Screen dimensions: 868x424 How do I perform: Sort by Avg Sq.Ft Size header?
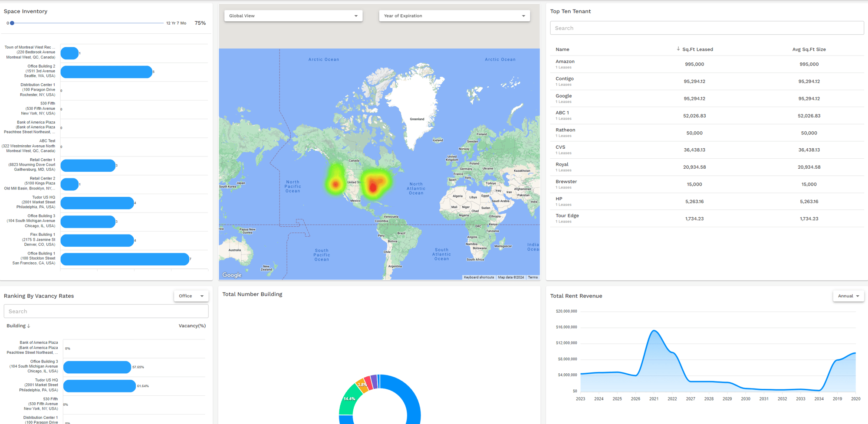click(x=809, y=49)
